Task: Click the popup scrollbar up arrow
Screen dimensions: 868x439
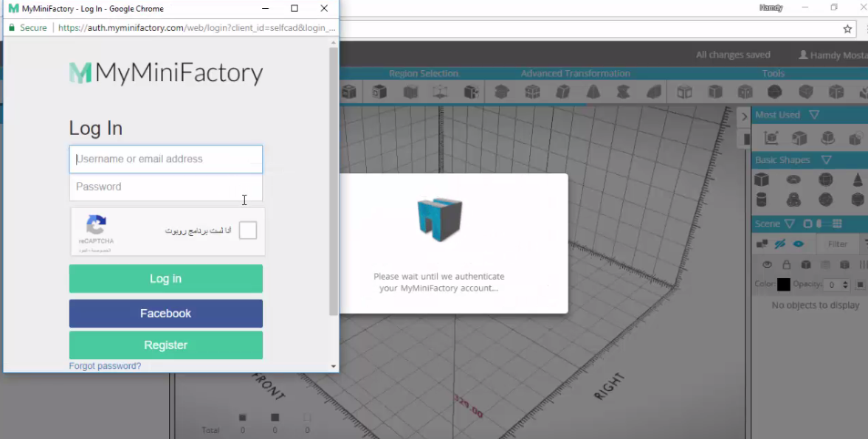Action: coord(334,43)
